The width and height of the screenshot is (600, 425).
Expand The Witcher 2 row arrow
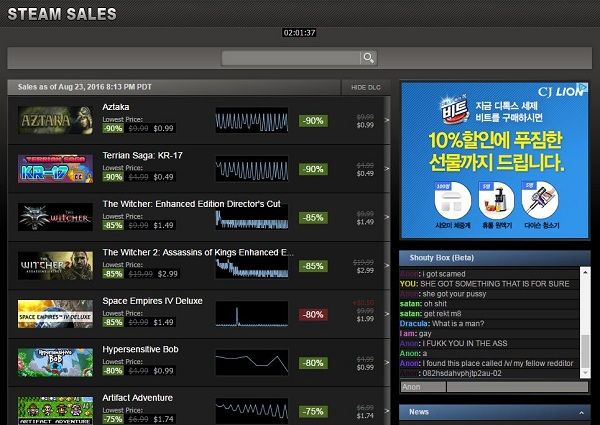386,265
